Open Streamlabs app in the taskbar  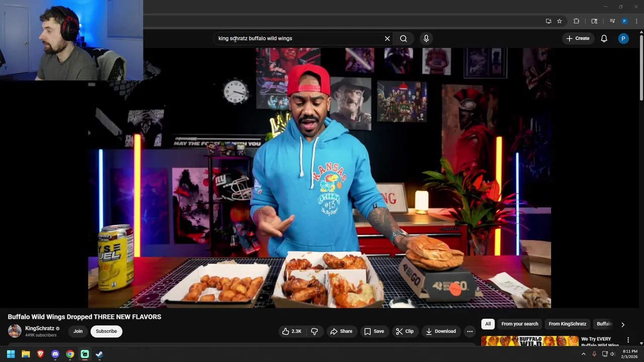click(85, 354)
